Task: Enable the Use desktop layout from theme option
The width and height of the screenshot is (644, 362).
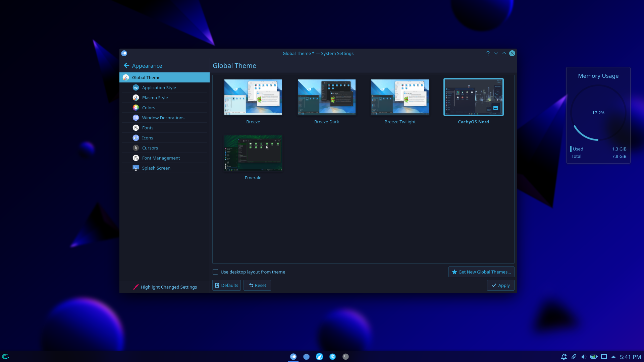Action: click(215, 272)
